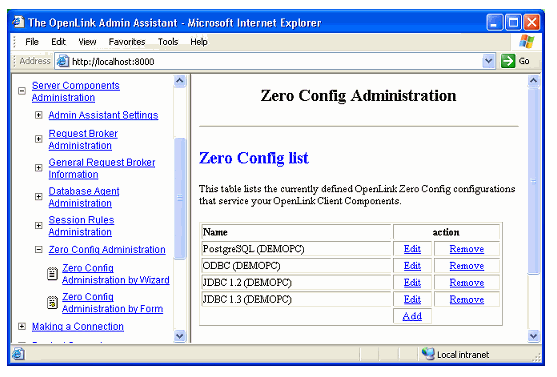Collapse the Zero Config Administration node
This screenshot has height=377, width=557.
point(39,249)
